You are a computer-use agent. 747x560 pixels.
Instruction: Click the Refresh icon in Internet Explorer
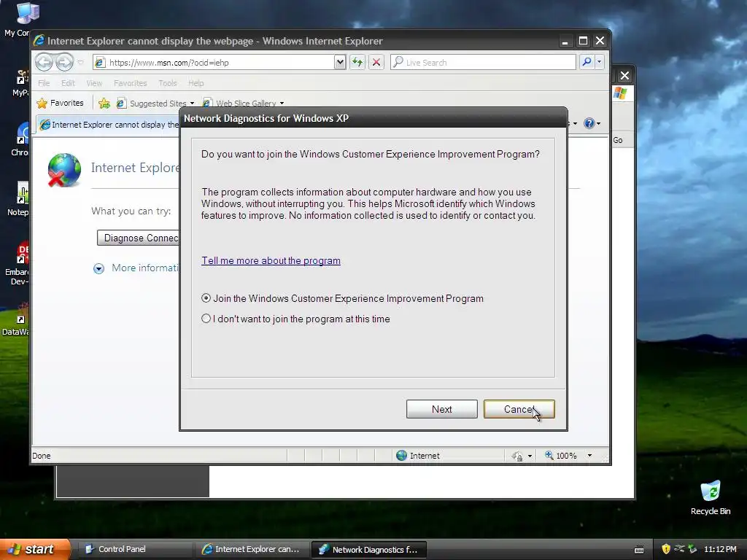[x=357, y=62]
